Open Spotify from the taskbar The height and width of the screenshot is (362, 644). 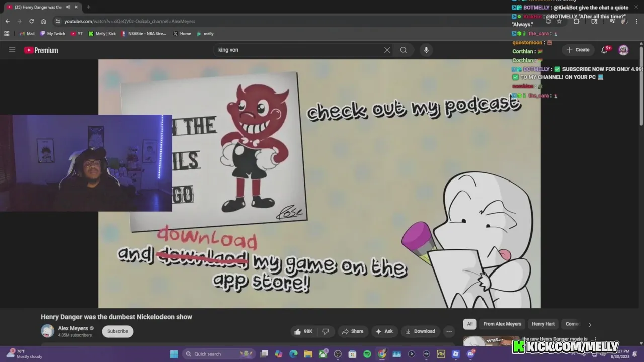pos(367,354)
